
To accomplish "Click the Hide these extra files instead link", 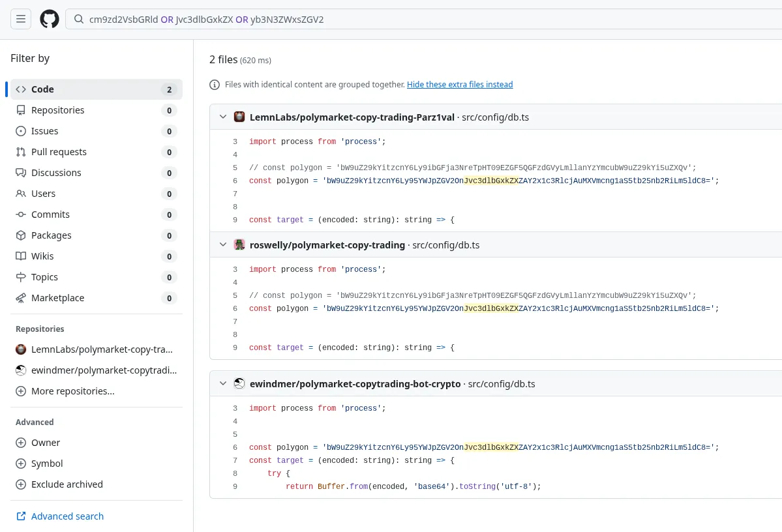I will pyautogui.click(x=459, y=84).
